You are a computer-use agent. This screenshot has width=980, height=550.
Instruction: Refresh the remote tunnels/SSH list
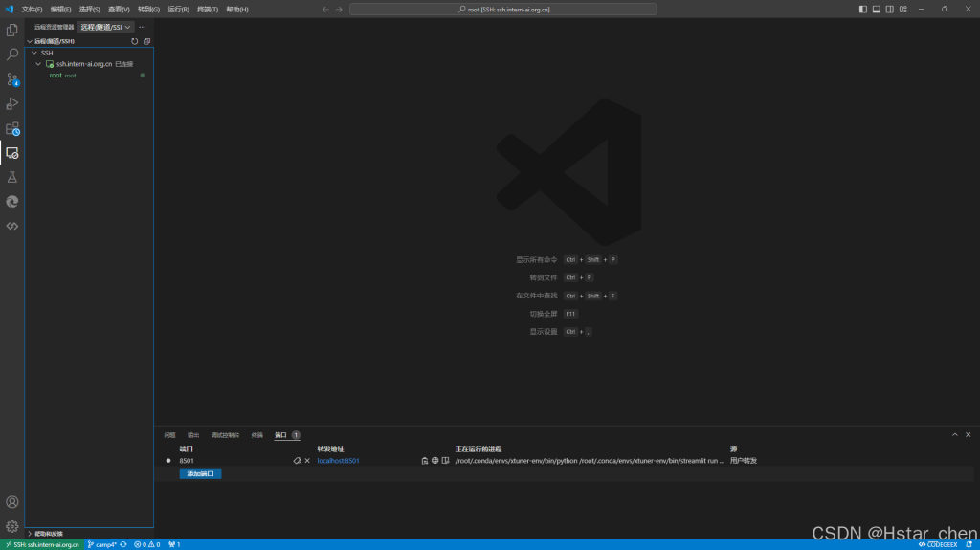coord(134,41)
